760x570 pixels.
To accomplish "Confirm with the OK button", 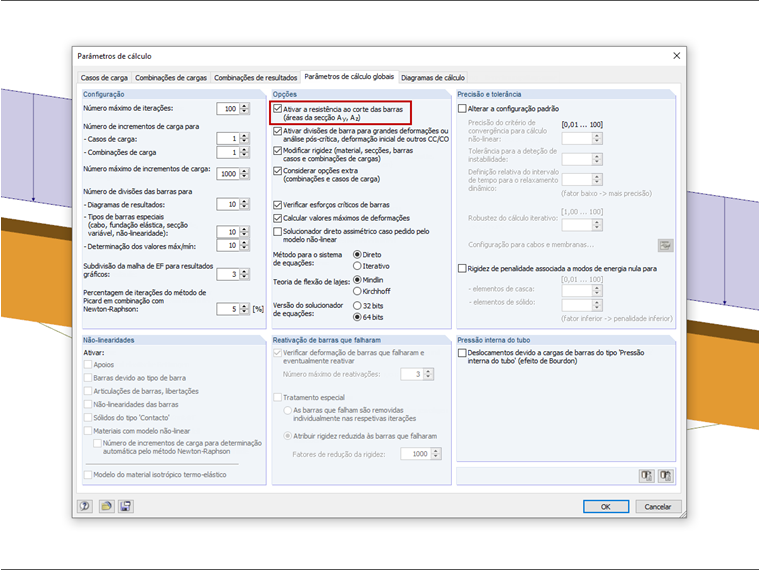I will click(x=606, y=507).
